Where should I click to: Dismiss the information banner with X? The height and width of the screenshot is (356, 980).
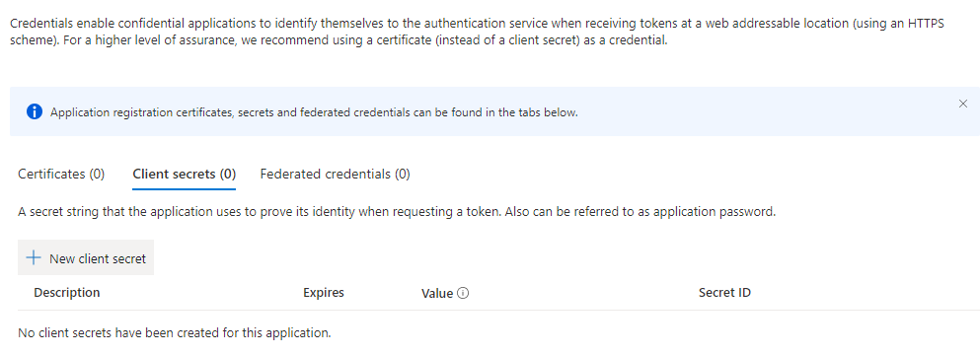click(x=963, y=104)
